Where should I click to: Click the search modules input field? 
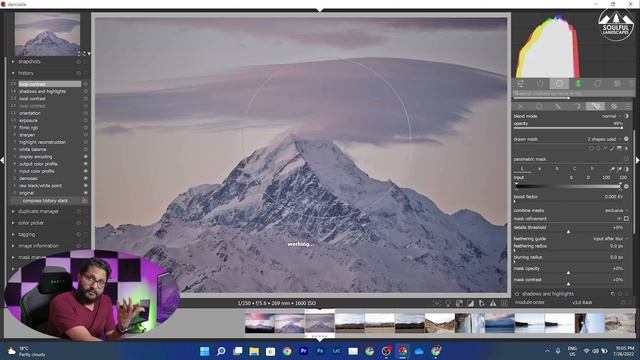point(573,93)
